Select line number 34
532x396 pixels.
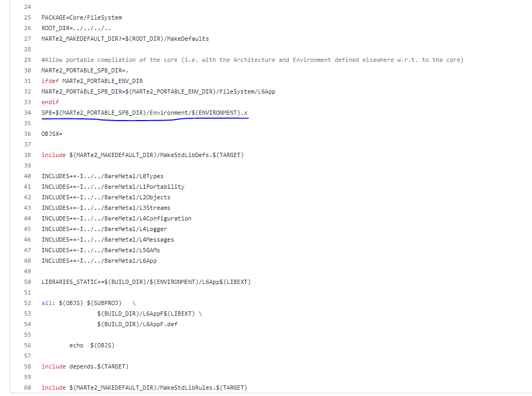point(27,113)
